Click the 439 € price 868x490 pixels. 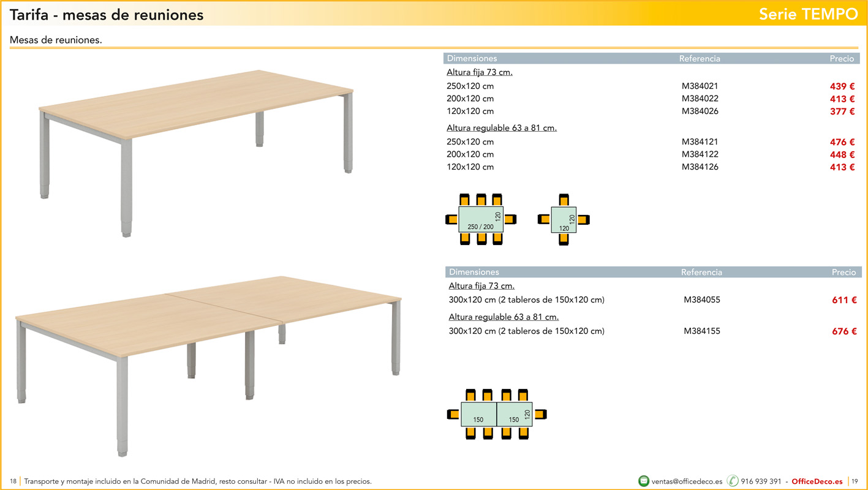pyautogui.click(x=842, y=86)
